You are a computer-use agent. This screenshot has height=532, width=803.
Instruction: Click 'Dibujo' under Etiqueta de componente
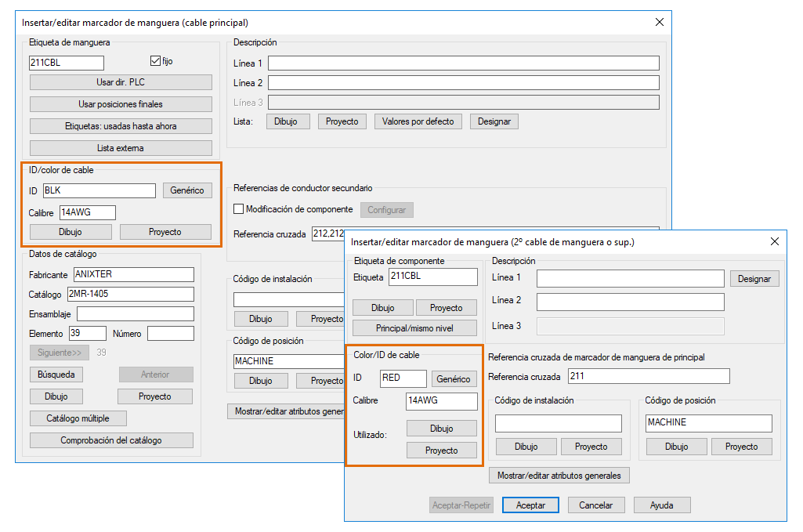click(x=383, y=308)
